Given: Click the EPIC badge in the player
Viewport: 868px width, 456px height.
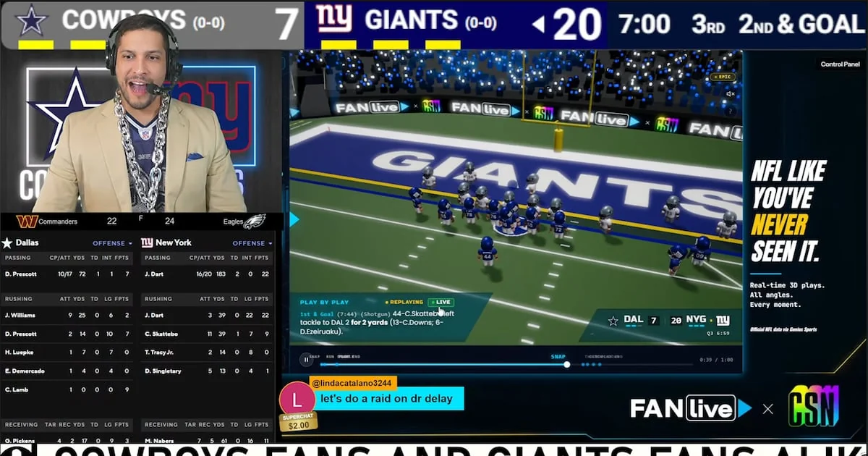Looking at the screenshot, I should (x=723, y=76).
